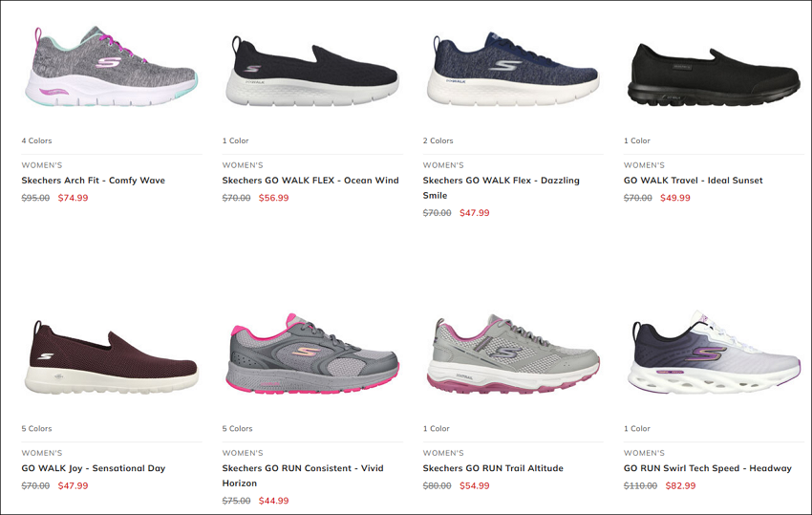This screenshot has height=515, width=812.
Task: Select the GO RUN Swirl Tech Speed image
Action: point(714,353)
